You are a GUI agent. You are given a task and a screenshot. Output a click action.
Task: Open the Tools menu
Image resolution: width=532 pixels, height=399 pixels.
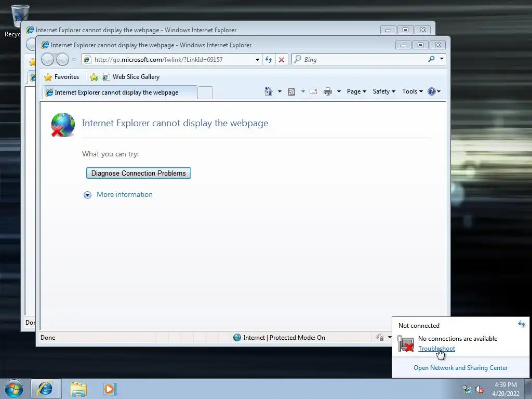pos(412,91)
